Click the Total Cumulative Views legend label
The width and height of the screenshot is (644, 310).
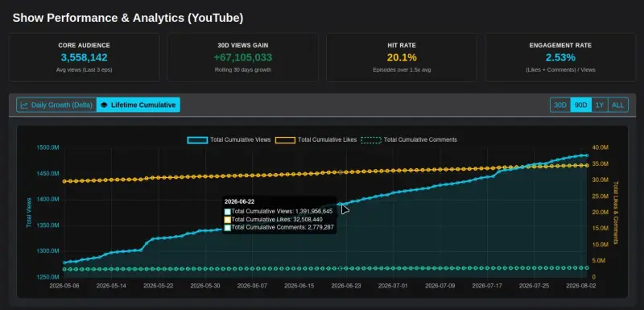tap(240, 139)
